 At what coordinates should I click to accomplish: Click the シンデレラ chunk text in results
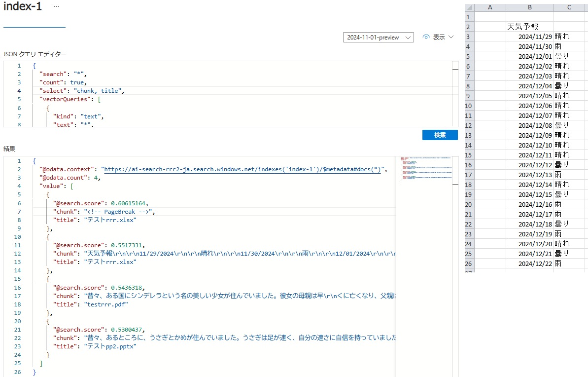[240, 296]
